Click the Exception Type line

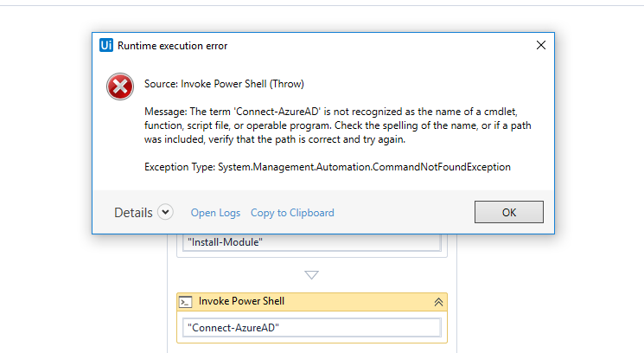(327, 166)
